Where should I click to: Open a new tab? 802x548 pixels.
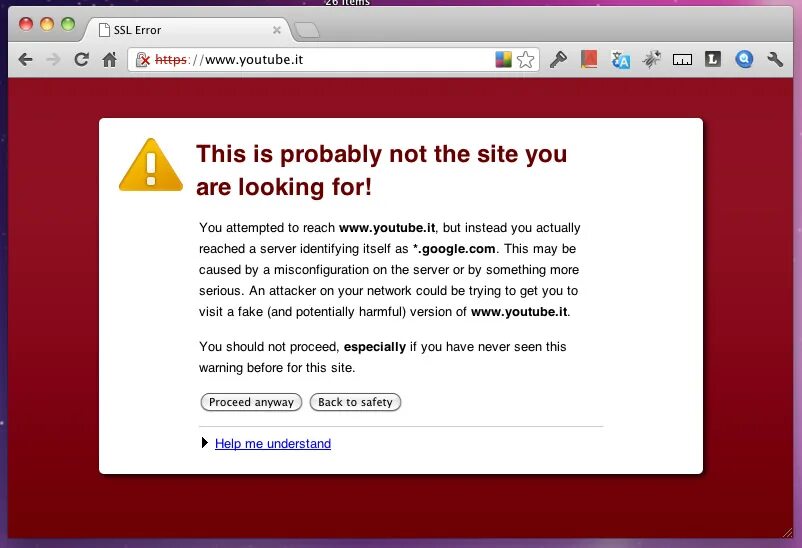[307, 30]
